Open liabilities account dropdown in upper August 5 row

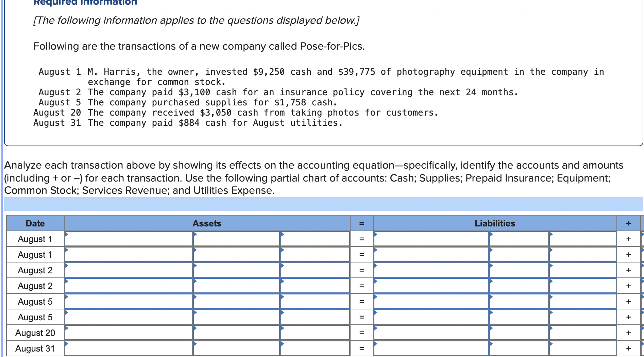pyautogui.click(x=431, y=301)
